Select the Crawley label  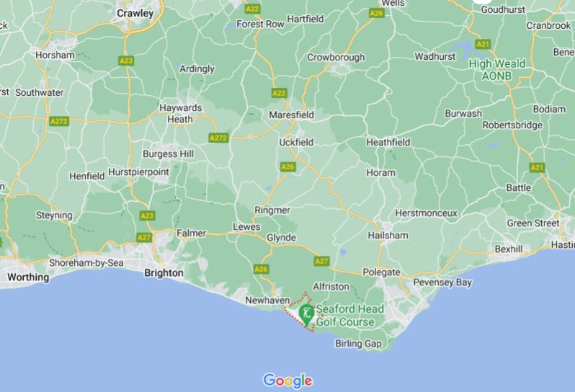135,13
